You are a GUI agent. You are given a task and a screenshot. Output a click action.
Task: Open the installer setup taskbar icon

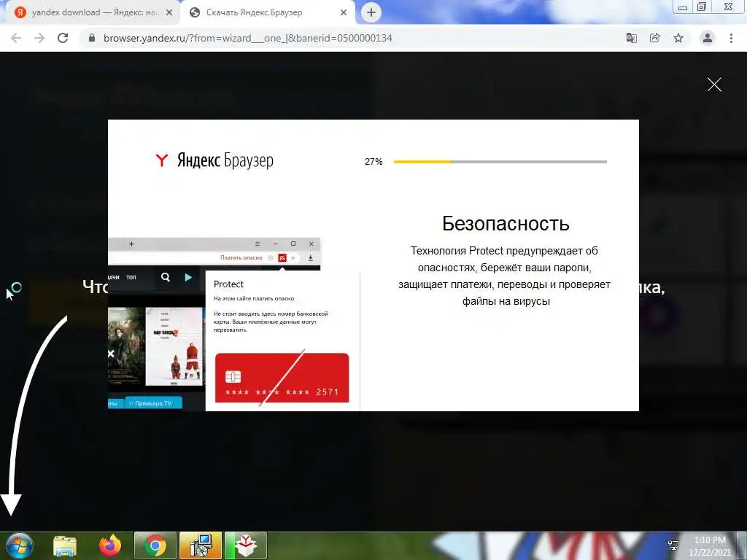[x=201, y=545]
